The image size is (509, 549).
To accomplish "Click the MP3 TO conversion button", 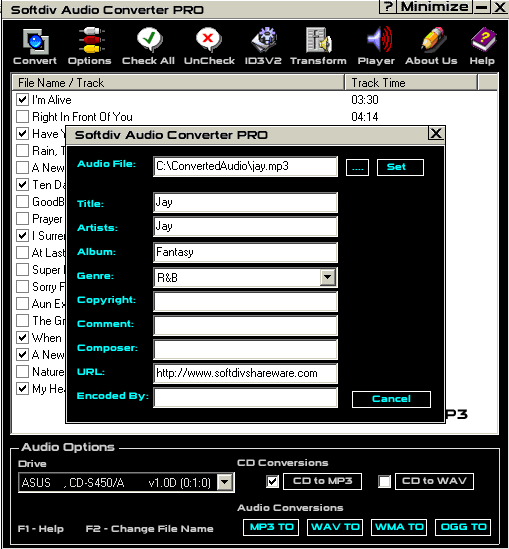I will point(271,527).
